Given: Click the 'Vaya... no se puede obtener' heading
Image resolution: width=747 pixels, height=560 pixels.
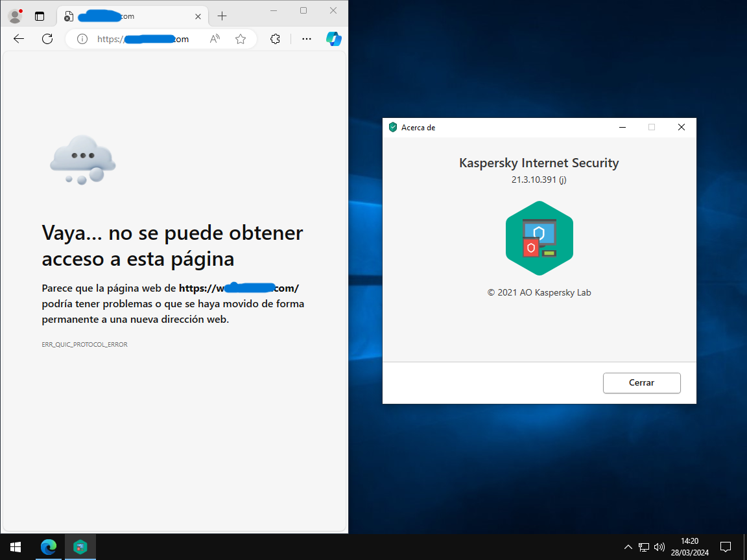Looking at the screenshot, I should (x=172, y=246).
